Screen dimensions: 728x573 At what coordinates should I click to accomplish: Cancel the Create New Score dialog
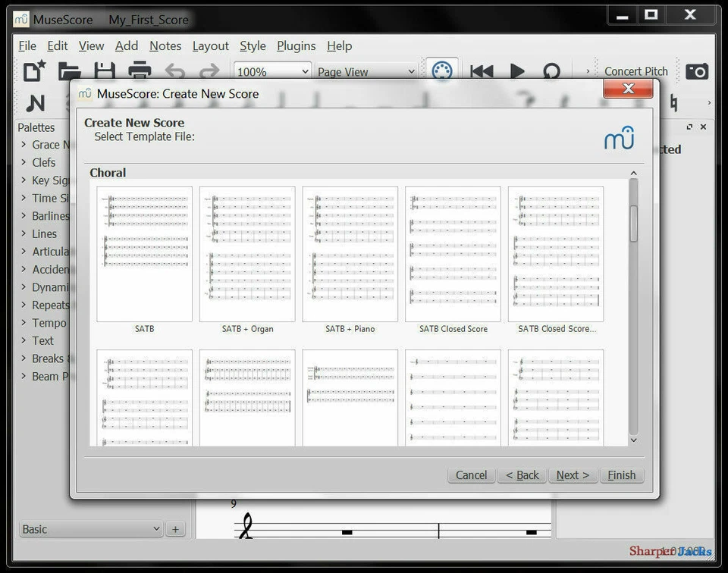tap(470, 475)
